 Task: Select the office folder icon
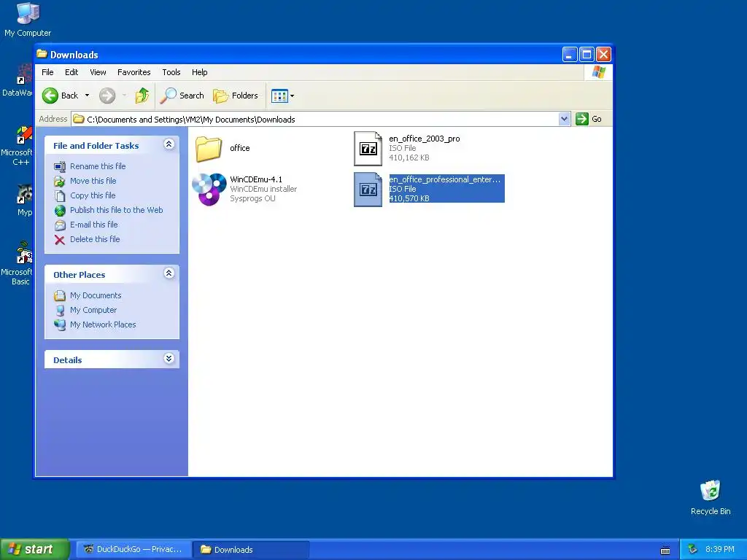209,149
